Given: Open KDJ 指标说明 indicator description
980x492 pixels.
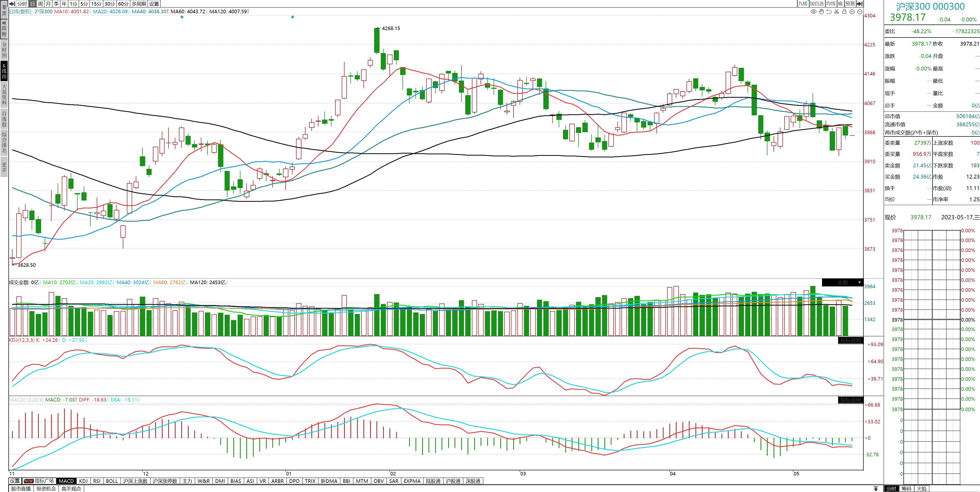Looking at the screenshot, I should (850, 340).
